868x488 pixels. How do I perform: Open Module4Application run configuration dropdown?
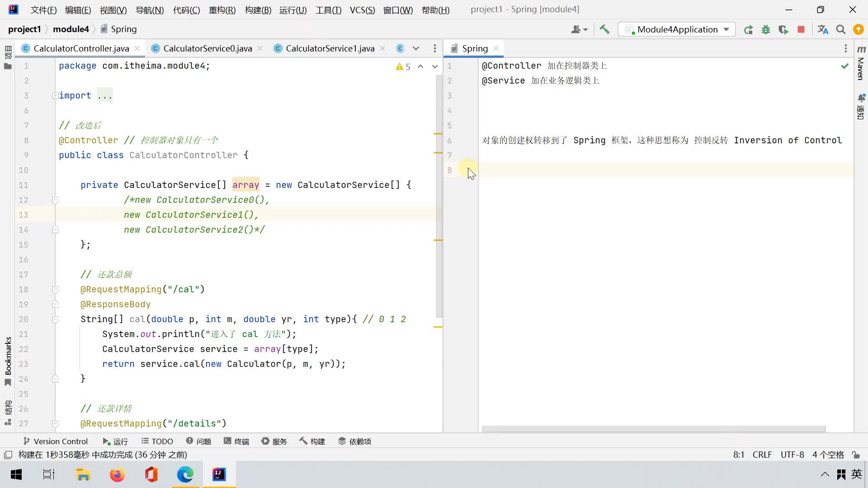click(x=676, y=29)
